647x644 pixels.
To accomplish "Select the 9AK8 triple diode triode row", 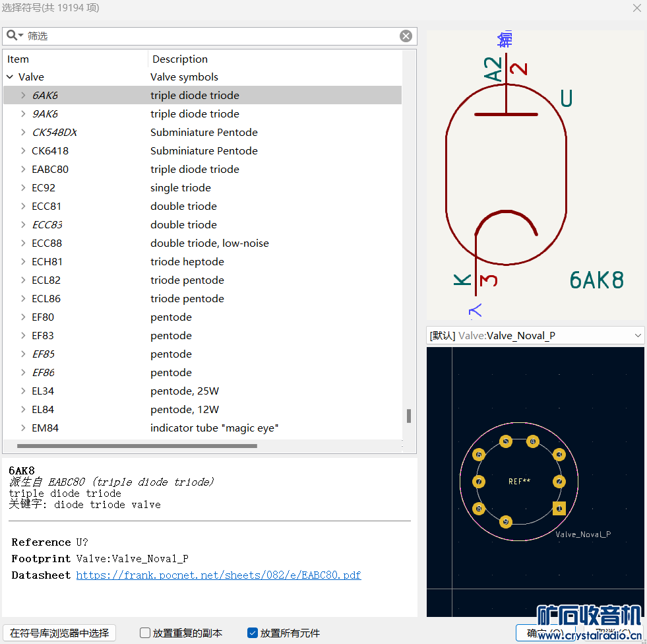I will pyautogui.click(x=202, y=114).
